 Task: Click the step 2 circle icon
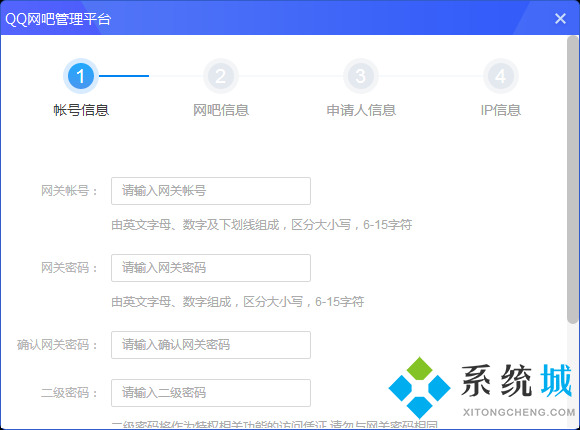pyautogui.click(x=221, y=76)
